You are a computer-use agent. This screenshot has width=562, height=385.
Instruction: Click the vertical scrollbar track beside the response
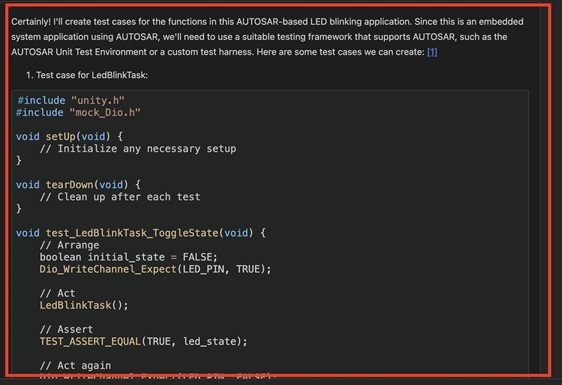pos(545,190)
